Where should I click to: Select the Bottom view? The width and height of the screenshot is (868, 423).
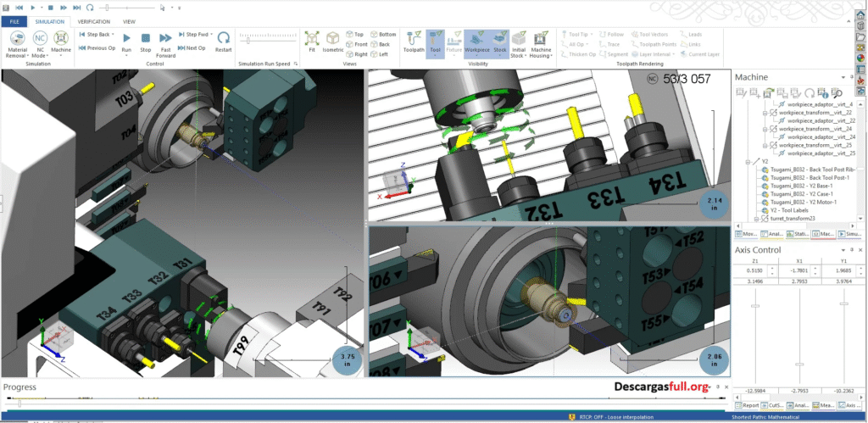pyautogui.click(x=384, y=34)
